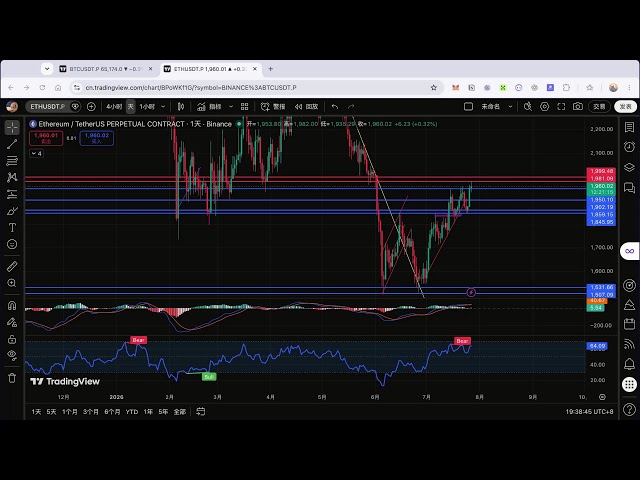
Task: Toggle hide all drawings eye icon
Action: click(12, 355)
